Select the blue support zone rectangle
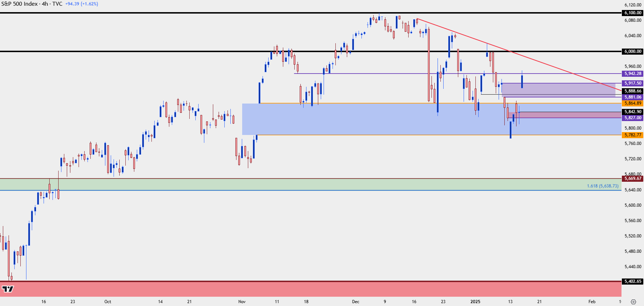The width and height of the screenshot is (644, 306). coord(431,119)
